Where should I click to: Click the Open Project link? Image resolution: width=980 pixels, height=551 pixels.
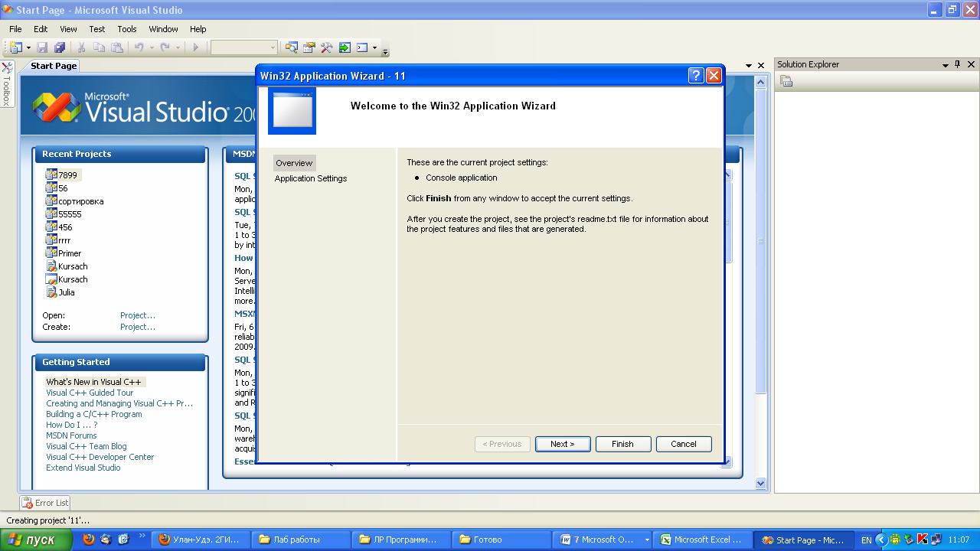[x=138, y=315]
